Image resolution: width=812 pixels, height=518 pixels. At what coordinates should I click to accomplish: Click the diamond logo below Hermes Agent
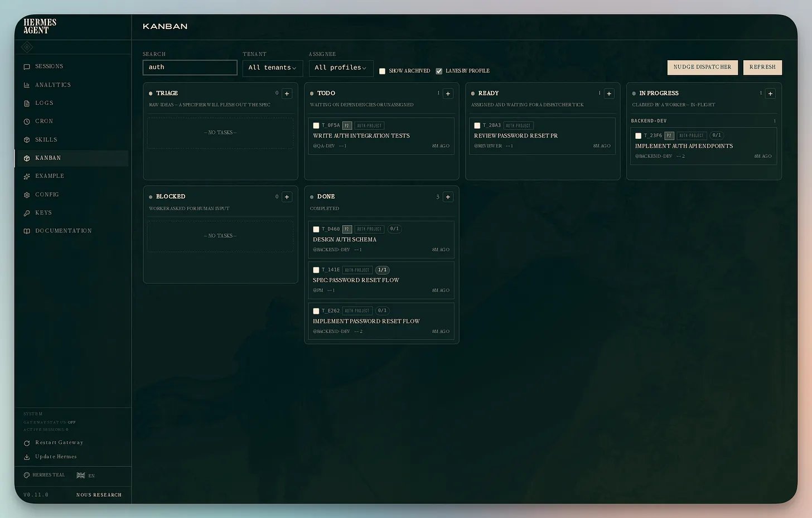click(27, 47)
